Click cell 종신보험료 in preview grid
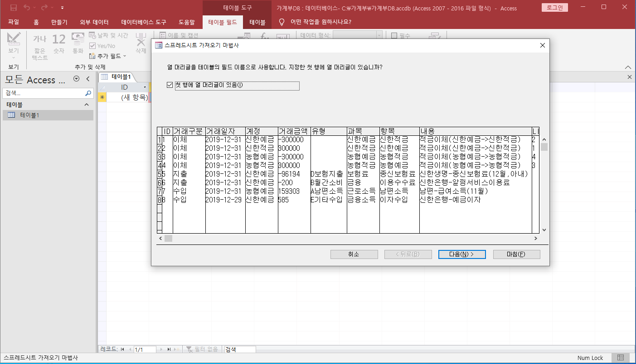Screen dimensions: 636x364 coord(399,174)
